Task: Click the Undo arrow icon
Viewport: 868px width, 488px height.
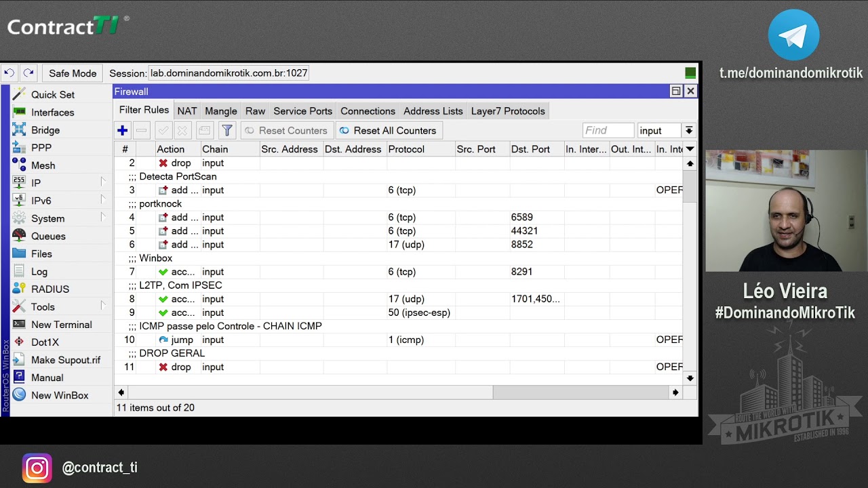Action: coord(9,73)
